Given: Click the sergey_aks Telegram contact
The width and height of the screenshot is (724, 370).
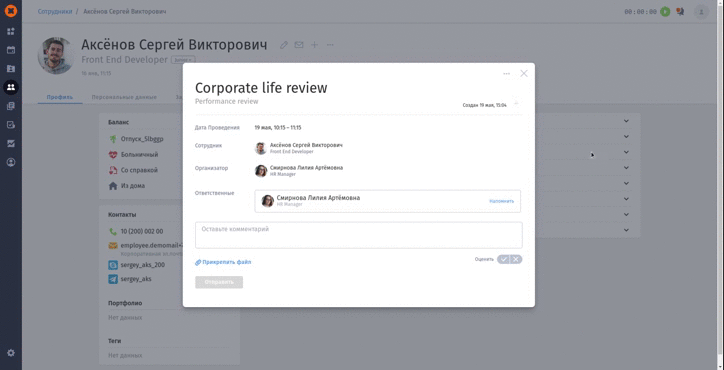Looking at the screenshot, I should [136, 279].
